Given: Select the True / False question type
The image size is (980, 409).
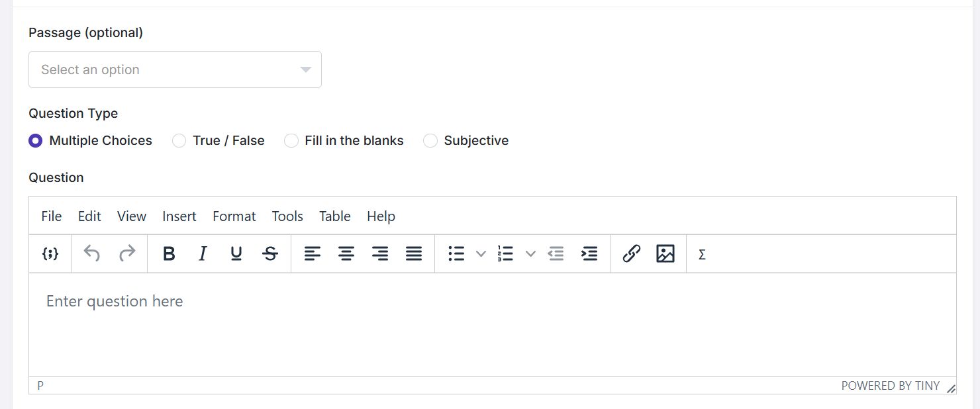Looking at the screenshot, I should point(179,140).
